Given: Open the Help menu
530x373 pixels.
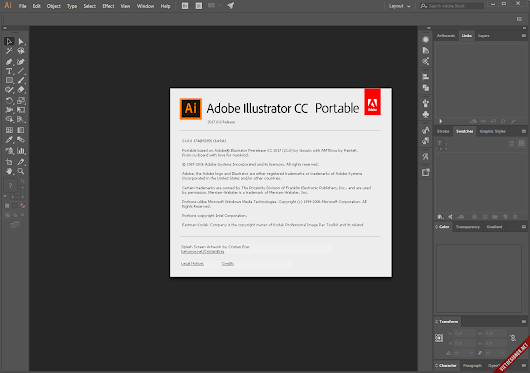Looking at the screenshot, I should pos(165,6).
